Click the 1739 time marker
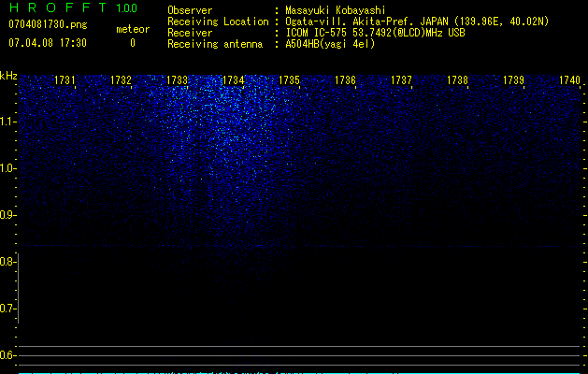Viewport: 588px width, 374px height. 514,80
